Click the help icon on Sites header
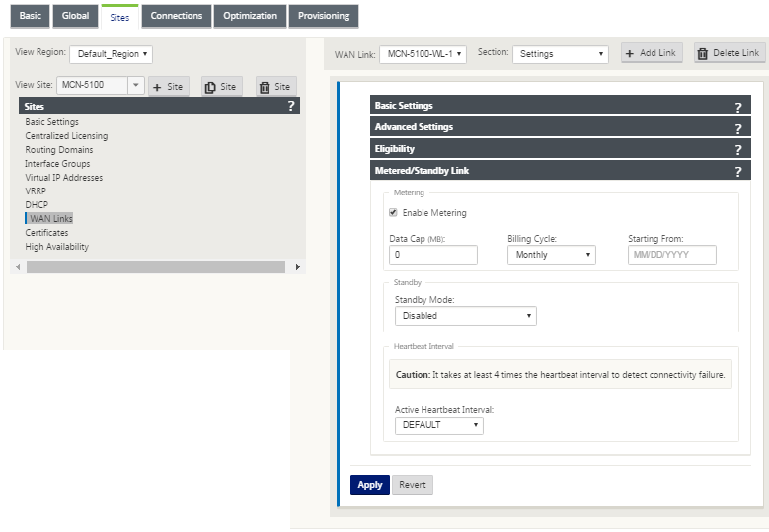This screenshot has height=532, width=769. (291, 106)
